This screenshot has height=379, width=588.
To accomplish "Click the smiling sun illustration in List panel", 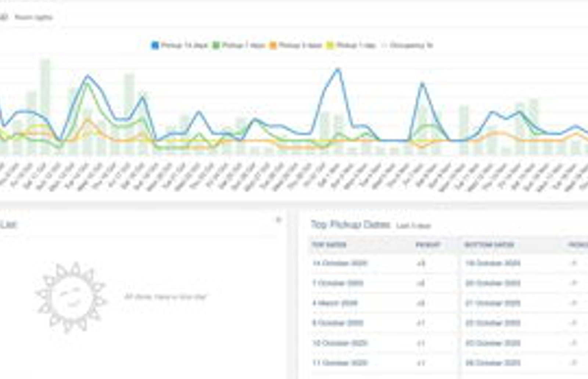I will point(71,297).
